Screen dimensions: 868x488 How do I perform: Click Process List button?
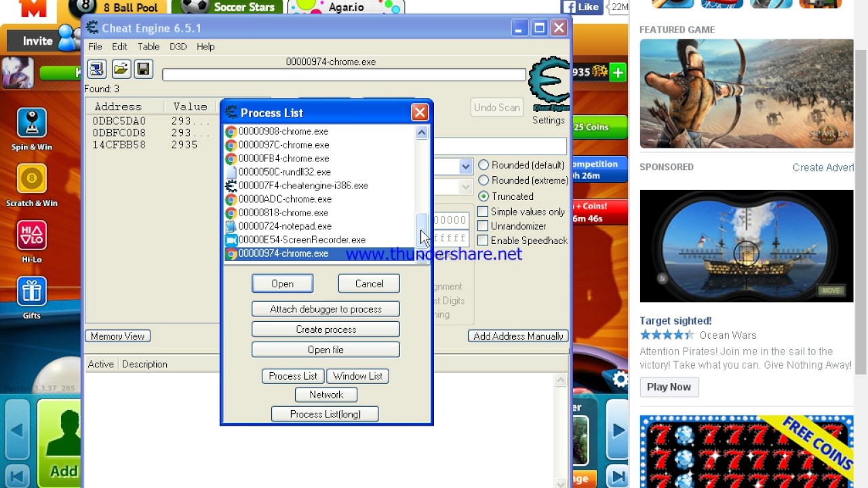[293, 376]
